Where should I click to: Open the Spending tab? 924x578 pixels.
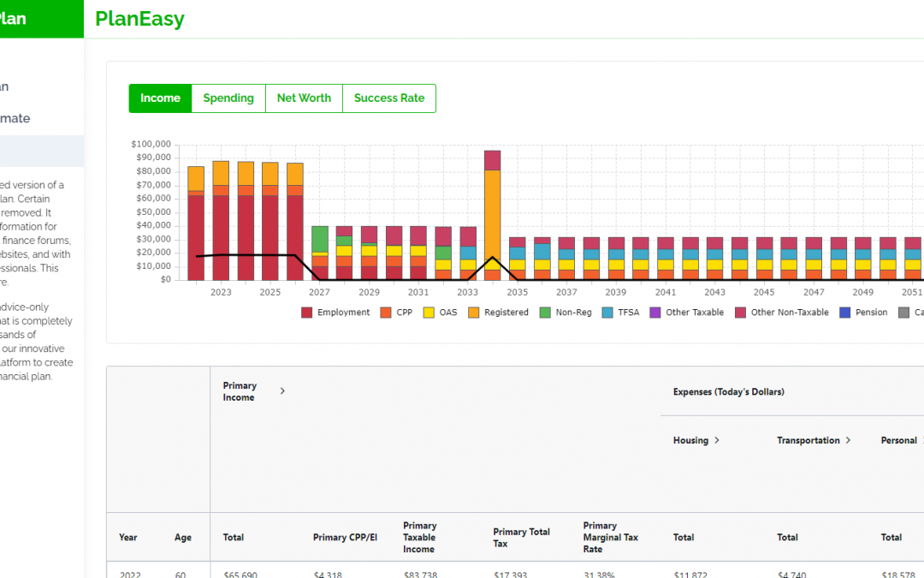click(x=228, y=98)
